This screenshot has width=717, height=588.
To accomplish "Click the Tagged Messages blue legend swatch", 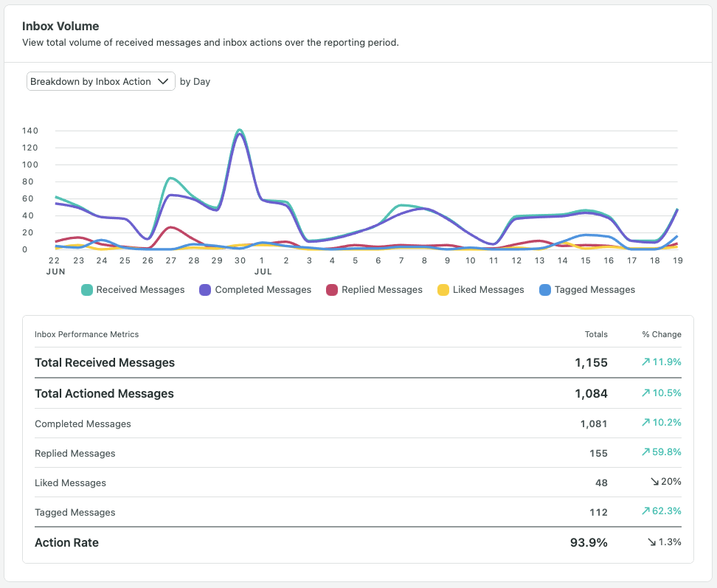I will pyautogui.click(x=545, y=290).
